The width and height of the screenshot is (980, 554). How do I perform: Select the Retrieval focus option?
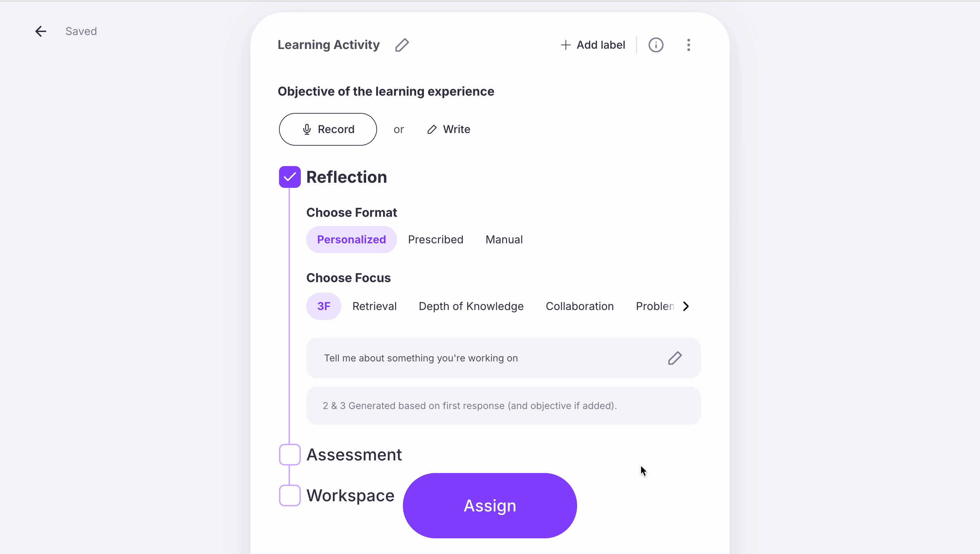coord(375,306)
